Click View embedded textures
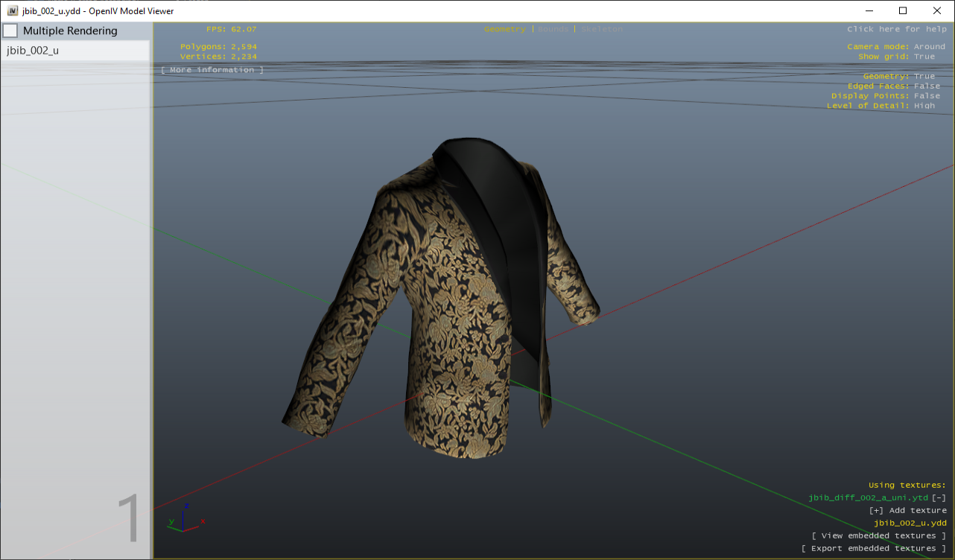Screen dimensions: 955x560 click(879, 535)
